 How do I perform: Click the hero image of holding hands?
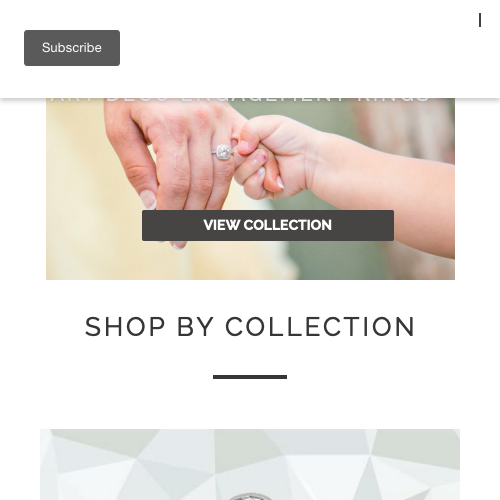[250, 189]
